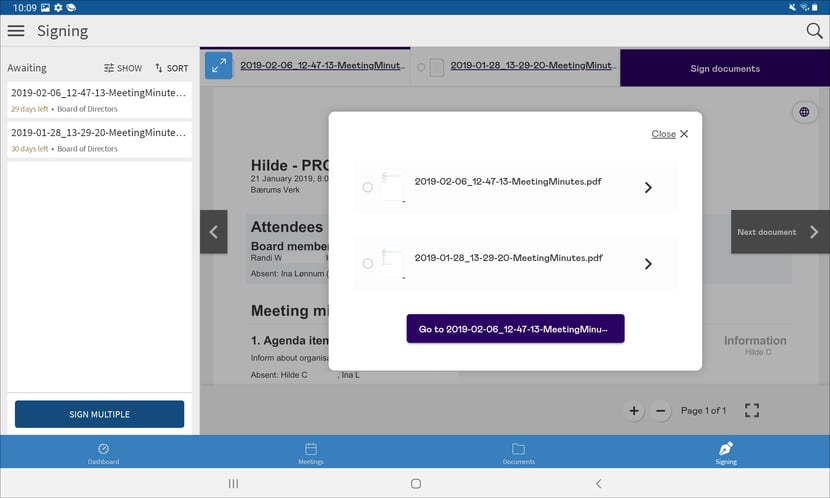Toggle radio beside 2019-01-28 document tab
830x498 pixels.
point(421,67)
